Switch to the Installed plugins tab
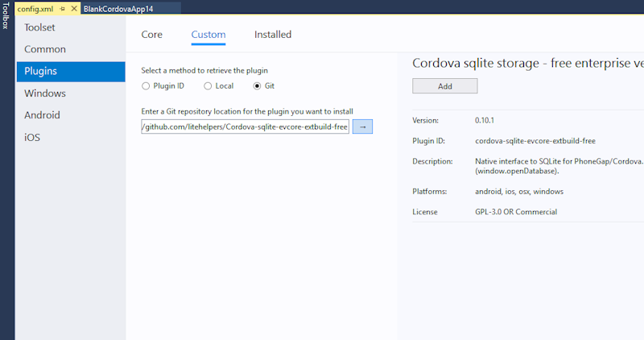 point(273,35)
